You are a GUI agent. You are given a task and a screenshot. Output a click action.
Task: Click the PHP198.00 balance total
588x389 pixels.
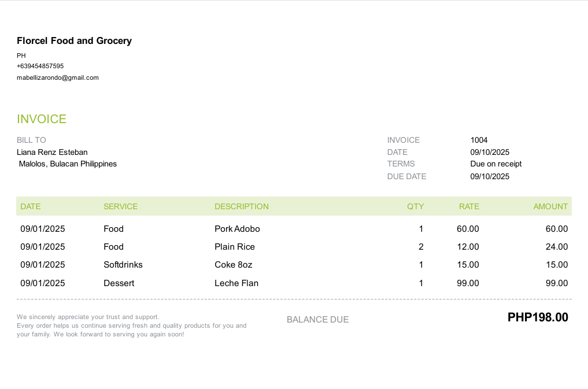538,317
